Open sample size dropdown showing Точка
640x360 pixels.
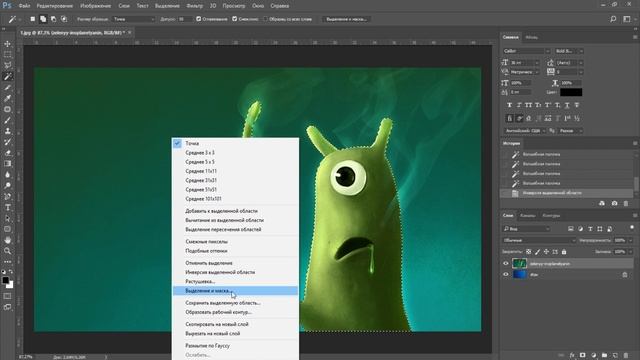134,19
